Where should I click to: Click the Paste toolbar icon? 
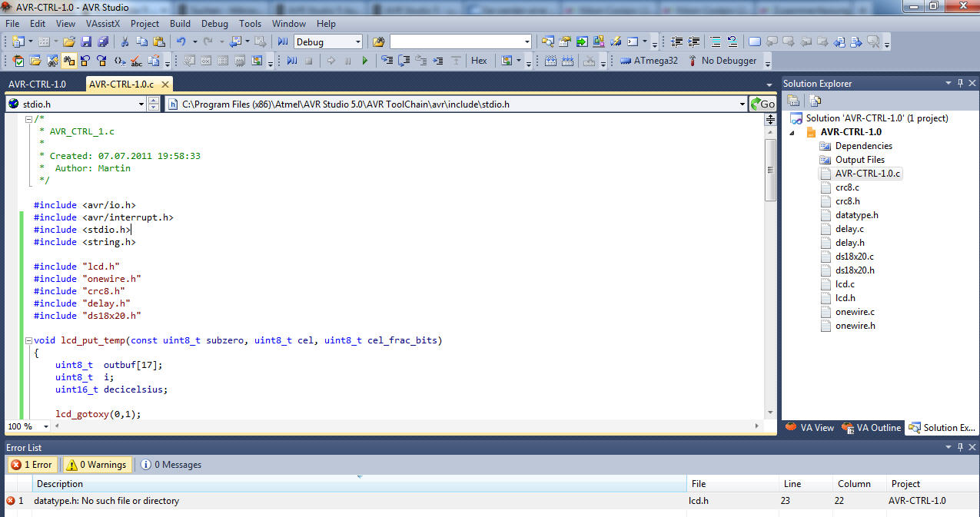(x=158, y=41)
